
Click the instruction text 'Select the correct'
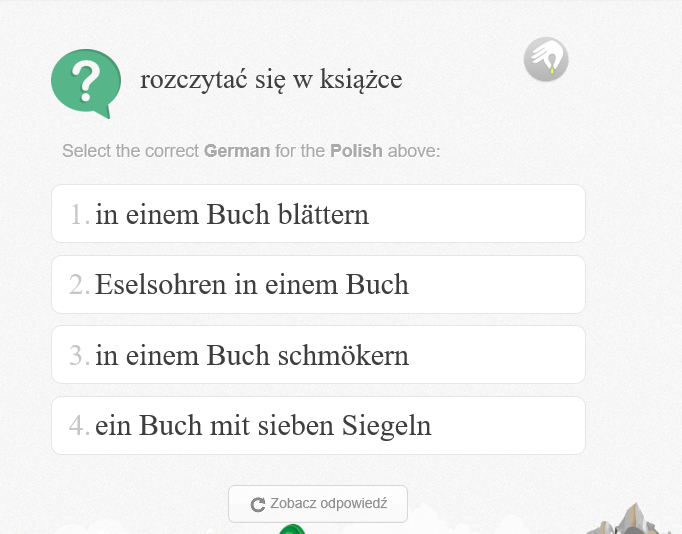pyautogui.click(x=130, y=151)
